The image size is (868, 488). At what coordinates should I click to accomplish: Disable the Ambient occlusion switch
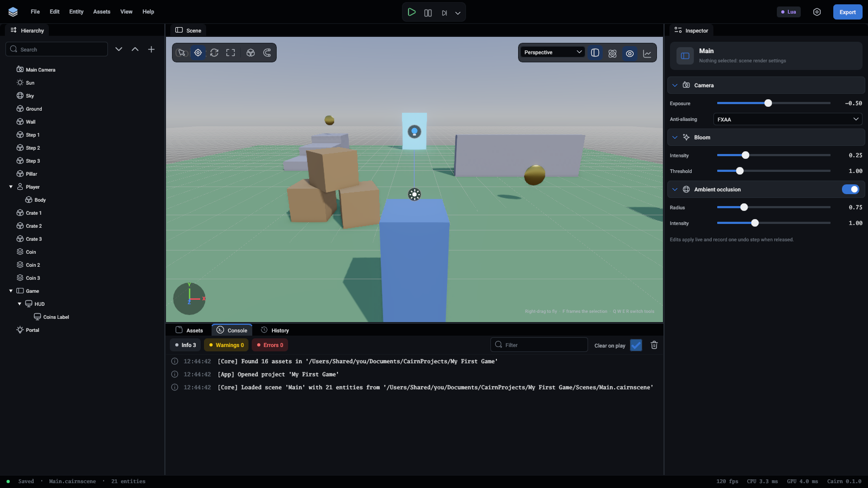tap(851, 189)
